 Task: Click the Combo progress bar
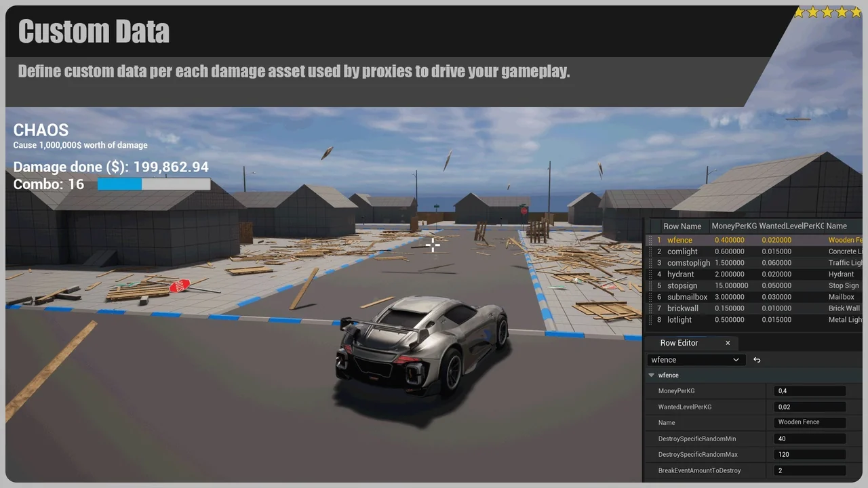(x=154, y=184)
